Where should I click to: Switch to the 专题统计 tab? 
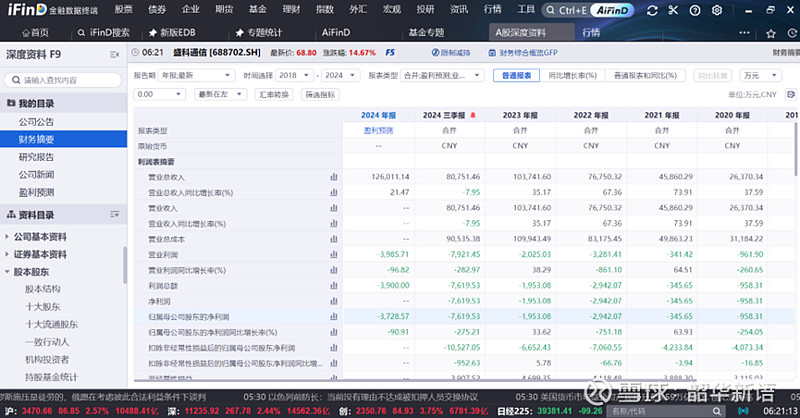(x=259, y=33)
